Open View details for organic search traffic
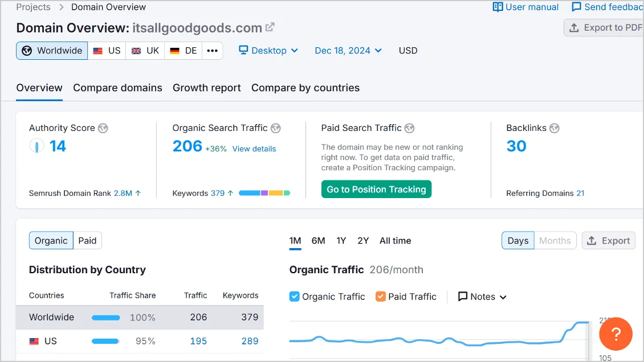The width and height of the screenshot is (644, 362). (x=254, y=149)
